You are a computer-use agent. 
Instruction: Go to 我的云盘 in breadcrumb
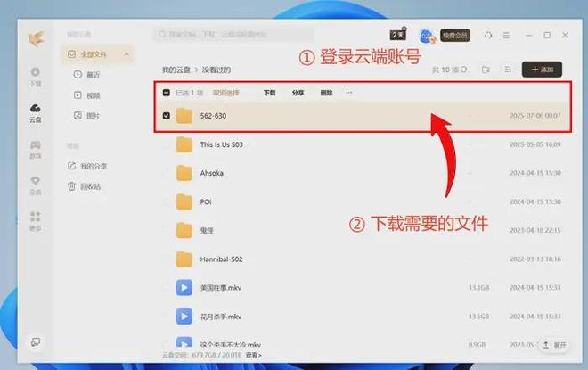(x=176, y=70)
